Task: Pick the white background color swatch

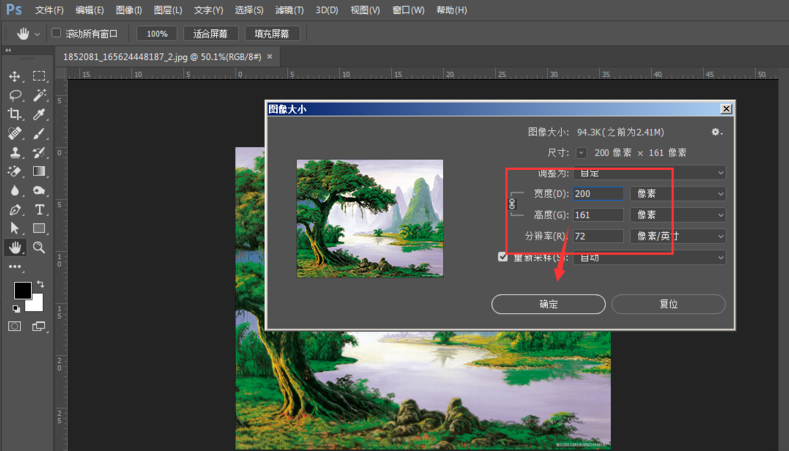Action: [x=36, y=304]
